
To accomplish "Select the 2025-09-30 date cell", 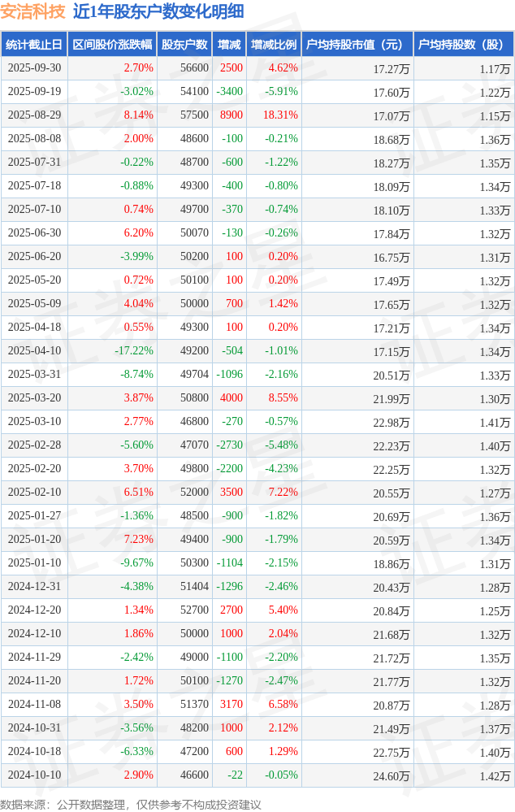I will pos(34,68).
